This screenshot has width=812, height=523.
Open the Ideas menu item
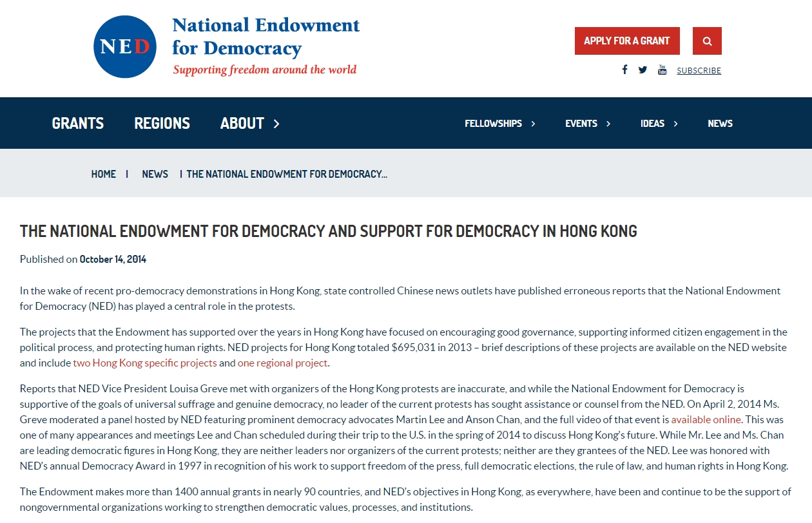652,124
